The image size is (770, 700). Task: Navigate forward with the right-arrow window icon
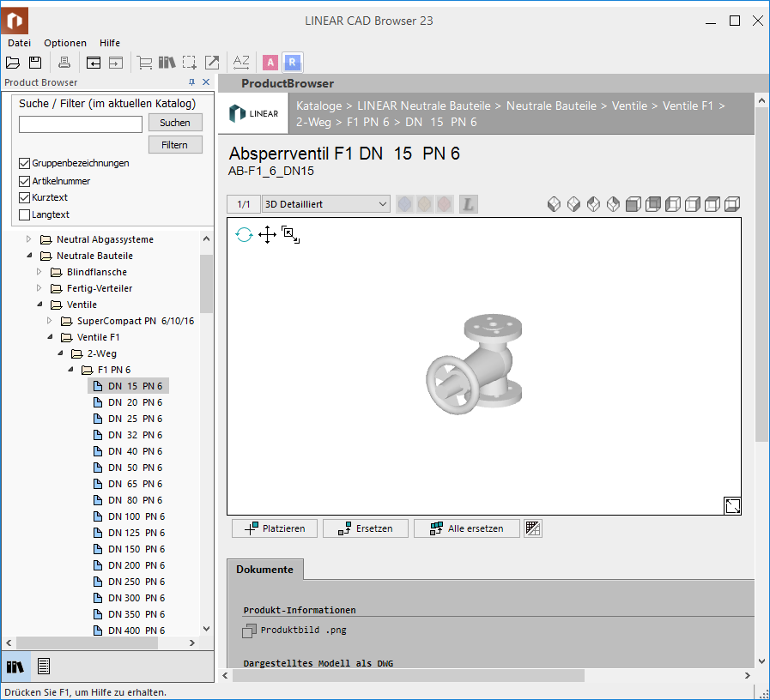click(x=116, y=63)
